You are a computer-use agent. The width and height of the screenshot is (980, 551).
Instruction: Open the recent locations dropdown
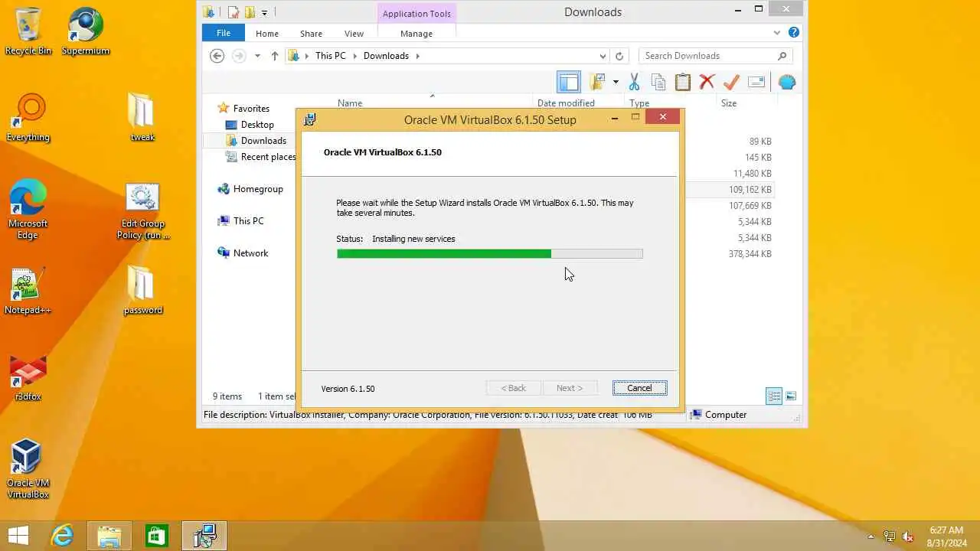[x=257, y=56]
